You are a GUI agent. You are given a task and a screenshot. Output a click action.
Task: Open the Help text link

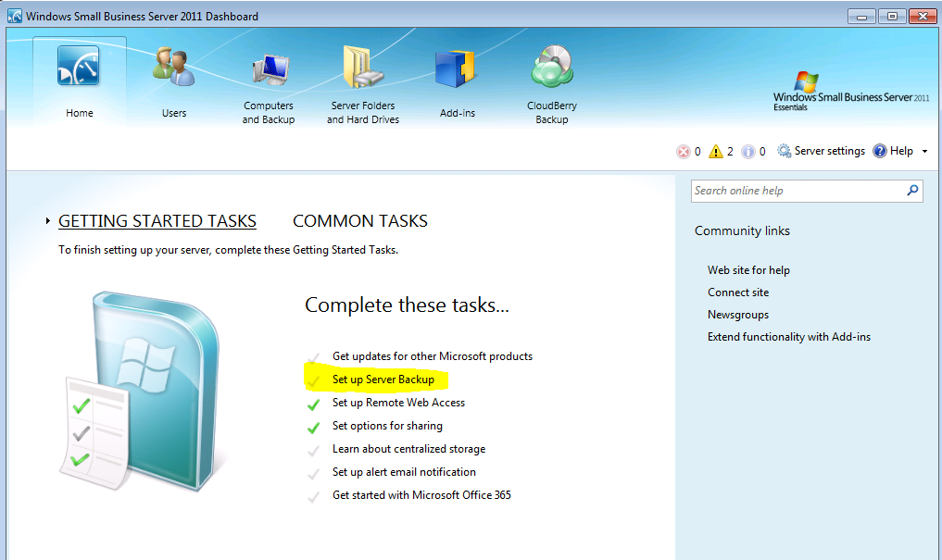click(x=901, y=151)
